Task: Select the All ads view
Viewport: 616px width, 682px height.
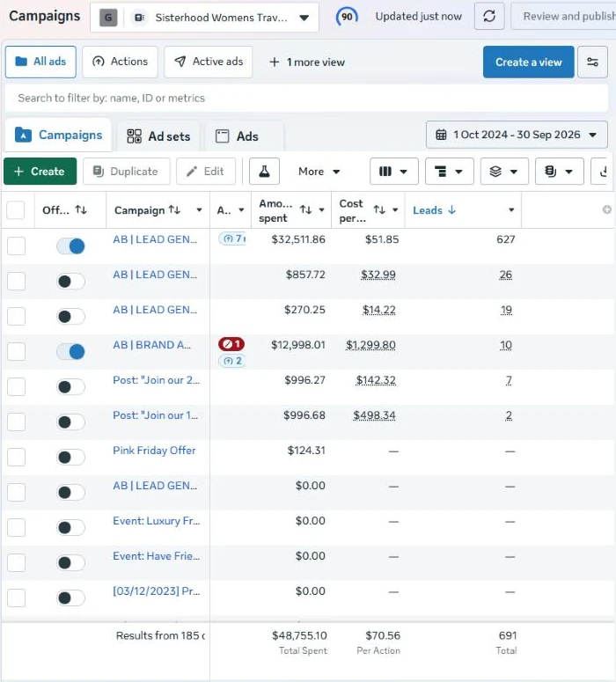Action: (40, 62)
